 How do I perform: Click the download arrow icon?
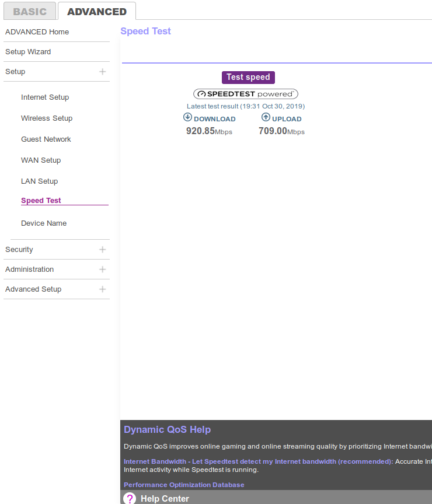pos(187,117)
